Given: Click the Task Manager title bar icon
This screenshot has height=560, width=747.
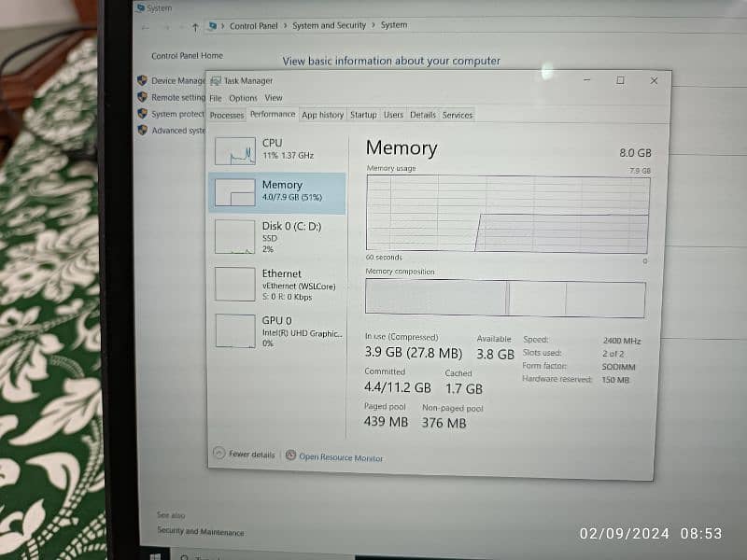Looking at the screenshot, I should (x=216, y=81).
